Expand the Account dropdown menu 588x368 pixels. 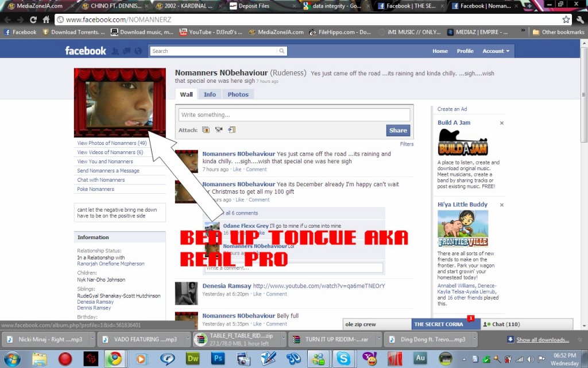[x=496, y=51]
